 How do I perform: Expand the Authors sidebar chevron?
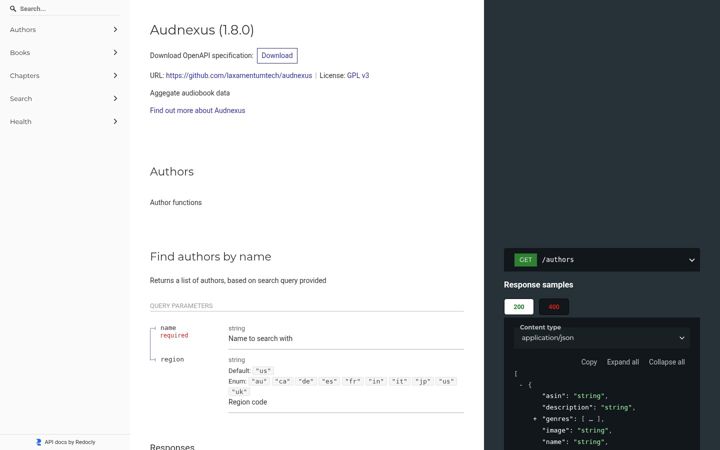[115, 29]
